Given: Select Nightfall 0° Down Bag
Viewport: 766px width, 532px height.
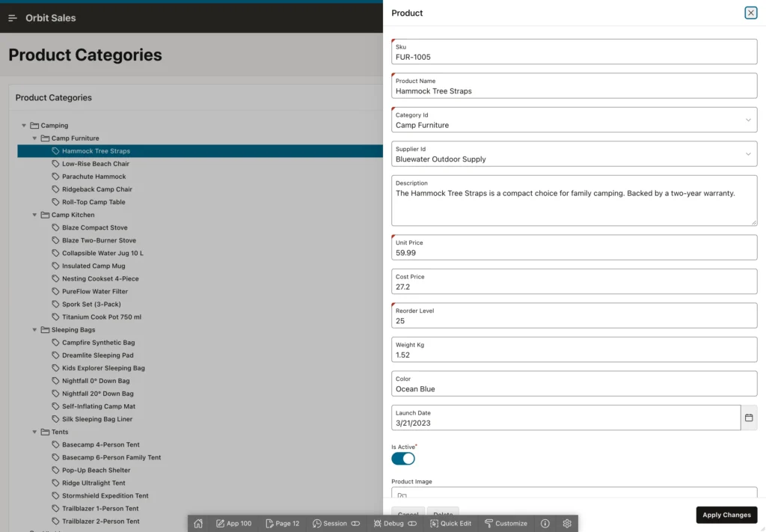Looking at the screenshot, I should coord(96,381).
